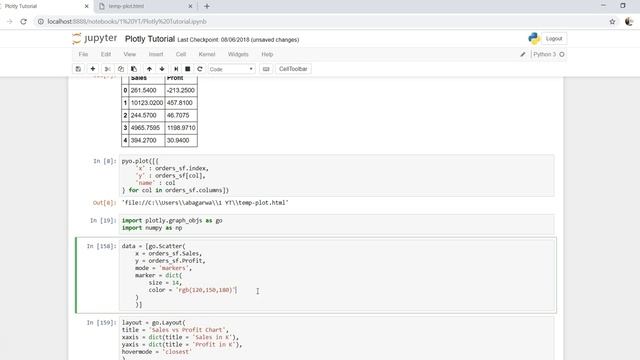Click the go.Layout code cell
Viewport: 640px width, 360px height.
[337, 339]
